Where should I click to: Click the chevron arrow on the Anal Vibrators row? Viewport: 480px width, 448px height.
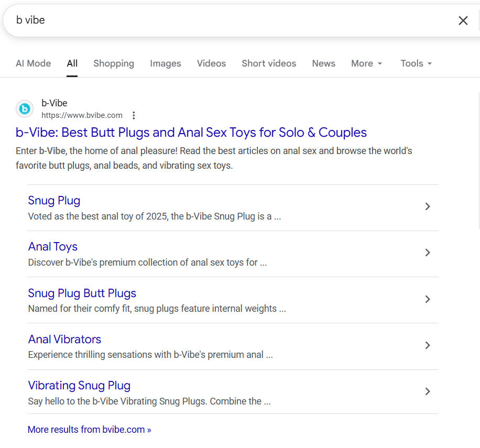[428, 345]
